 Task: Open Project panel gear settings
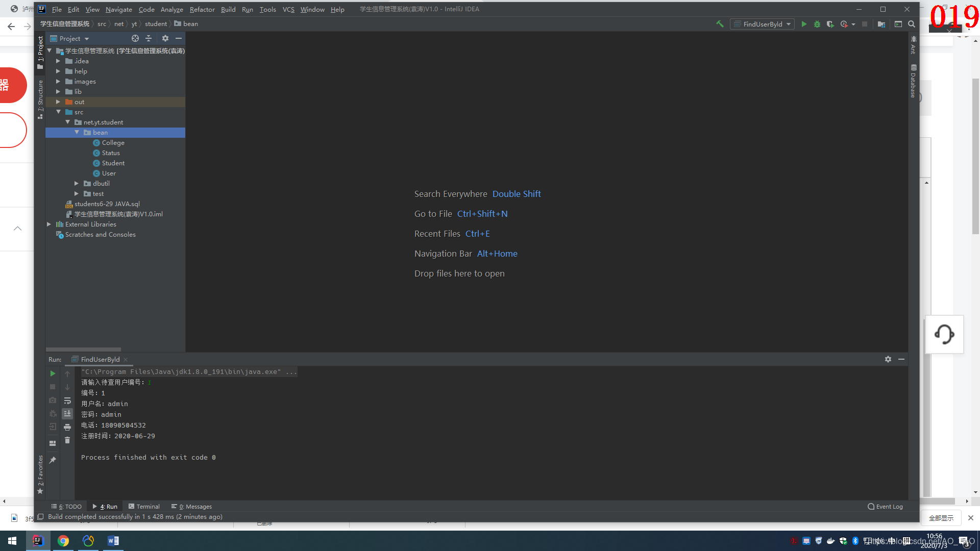coord(165,38)
